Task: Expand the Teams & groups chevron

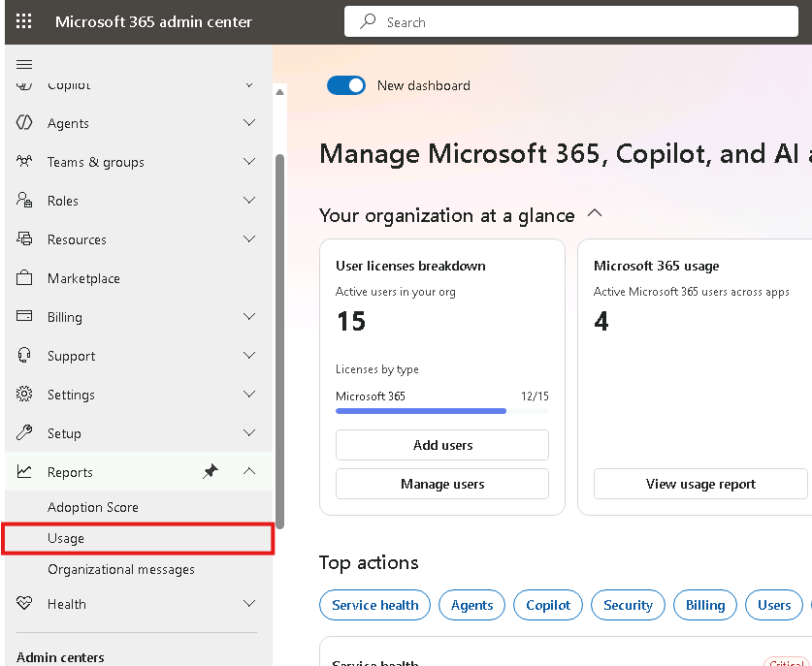Action: [x=249, y=162]
